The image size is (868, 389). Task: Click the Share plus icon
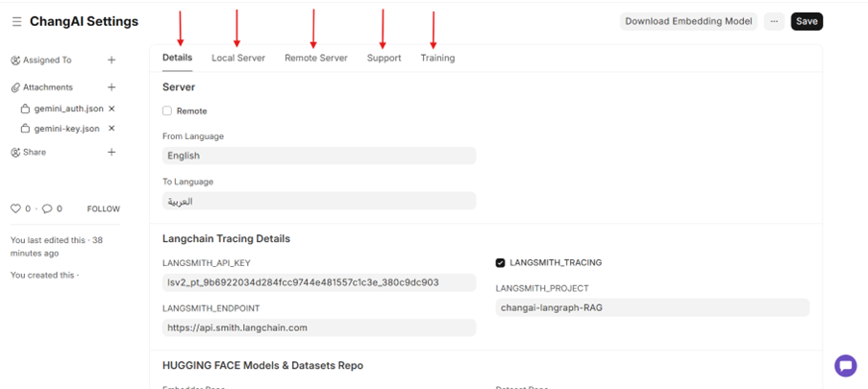112,153
